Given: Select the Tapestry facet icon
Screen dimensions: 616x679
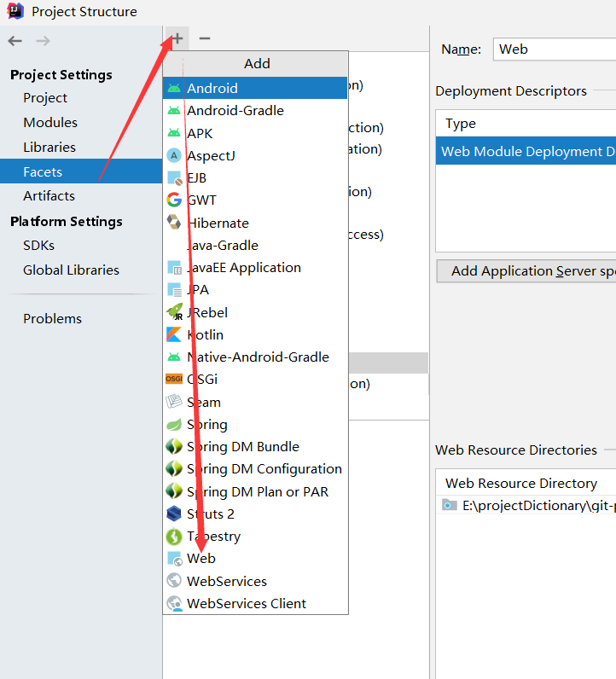Looking at the screenshot, I should tap(174, 537).
